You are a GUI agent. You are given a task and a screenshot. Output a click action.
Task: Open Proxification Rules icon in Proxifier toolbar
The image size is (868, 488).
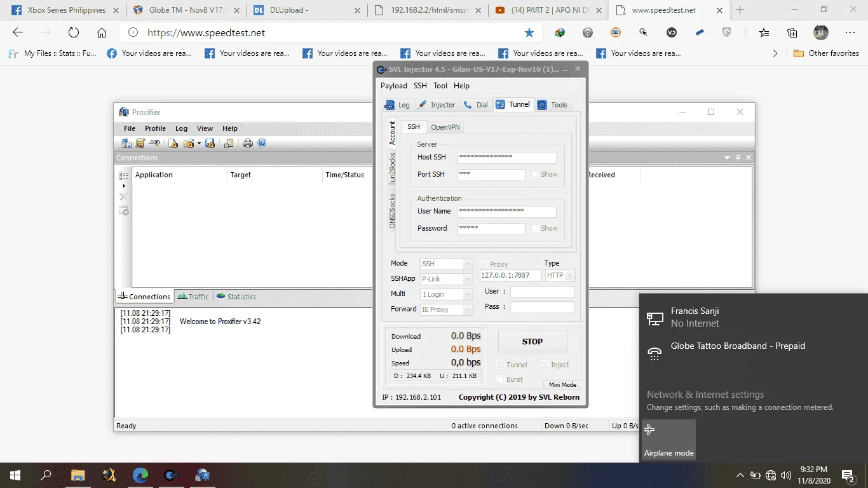point(140,144)
